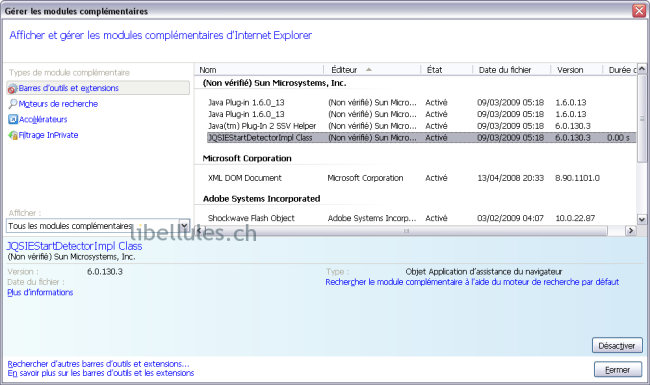Screen dimensions: 650x385
Task: Sort list by Éditeur column header
Action: coord(372,70)
